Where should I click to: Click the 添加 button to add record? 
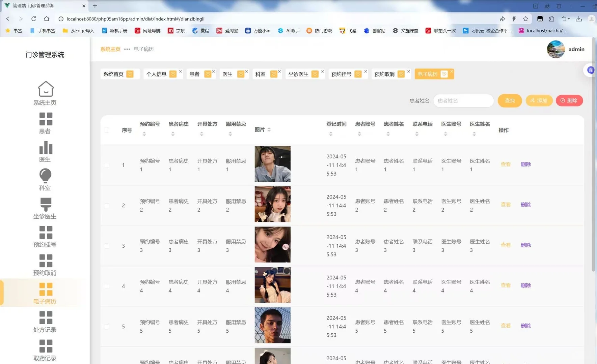[x=539, y=100]
